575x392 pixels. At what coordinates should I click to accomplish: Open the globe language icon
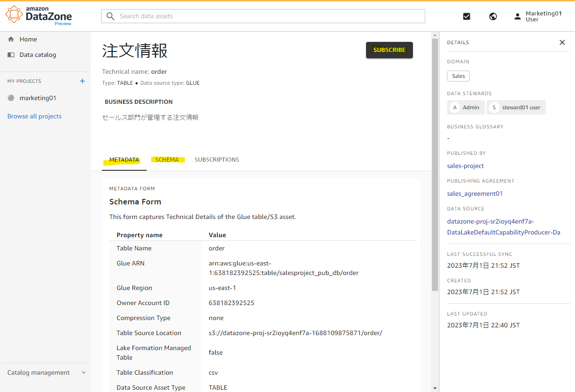493,16
